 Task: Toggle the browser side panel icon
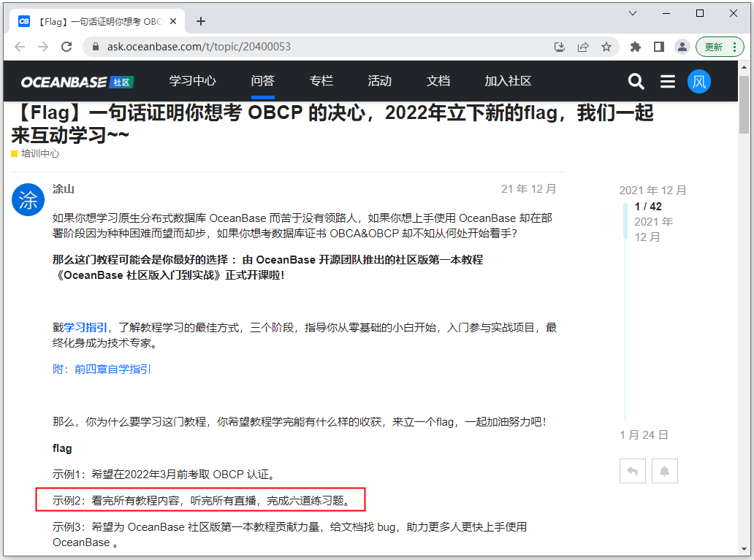pos(659,47)
